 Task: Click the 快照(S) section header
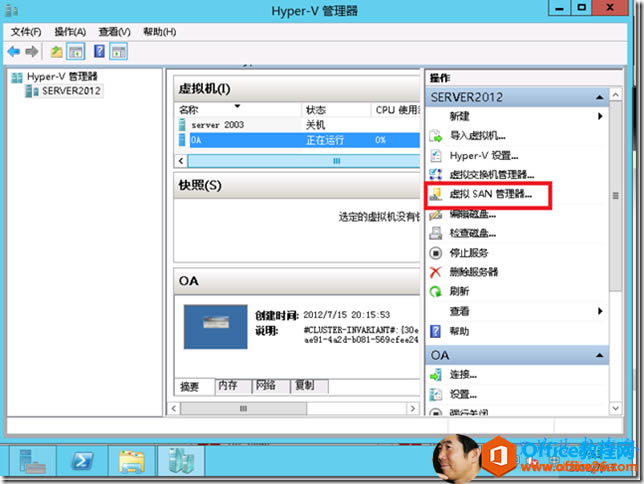[297, 185]
